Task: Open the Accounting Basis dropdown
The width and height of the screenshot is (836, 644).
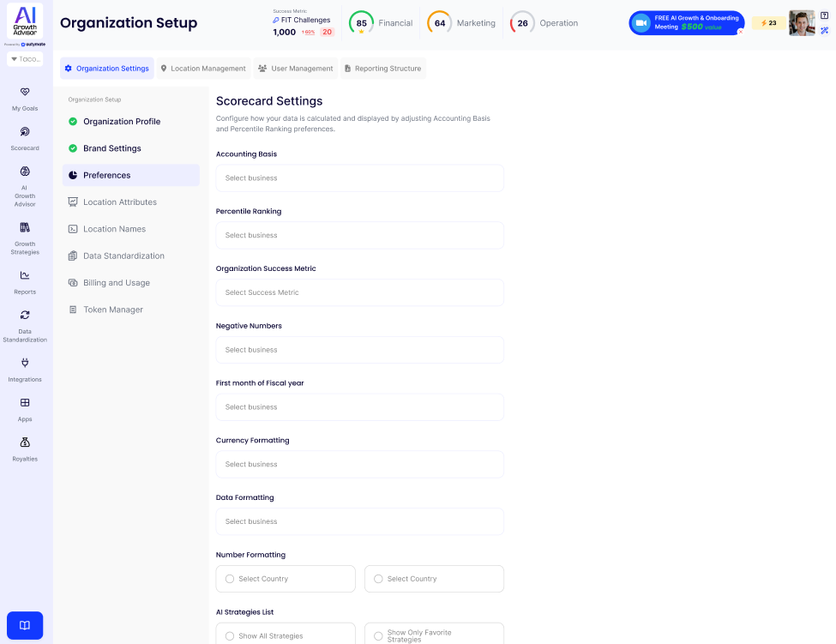Action: 359,178
